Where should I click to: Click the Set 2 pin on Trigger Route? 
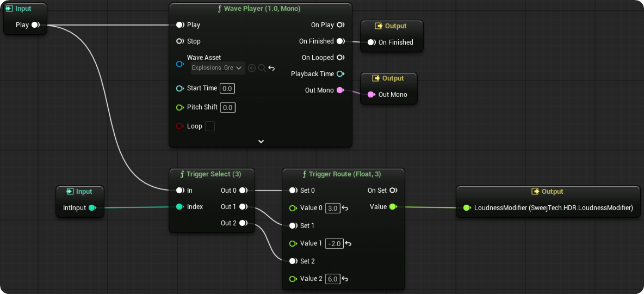point(293,261)
